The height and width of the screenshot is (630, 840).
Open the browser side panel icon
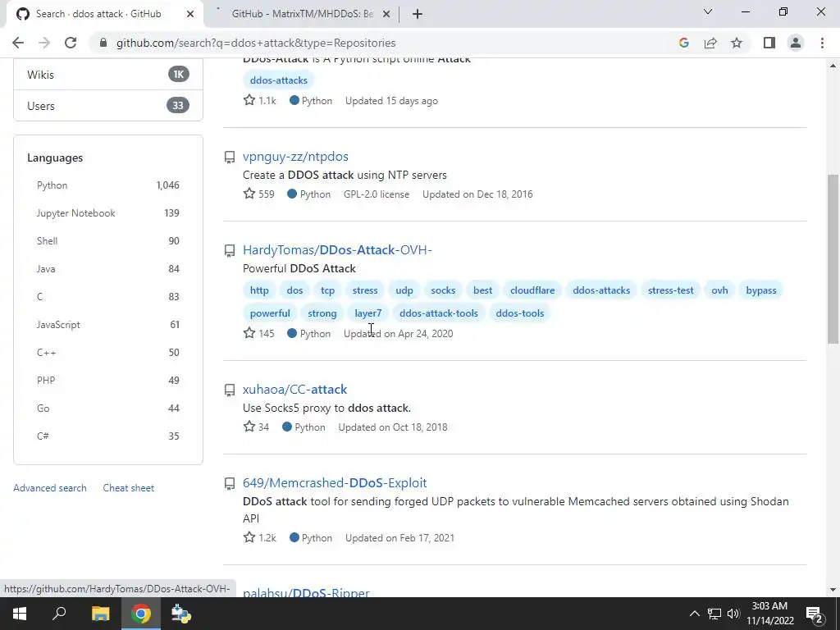(769, 43)
